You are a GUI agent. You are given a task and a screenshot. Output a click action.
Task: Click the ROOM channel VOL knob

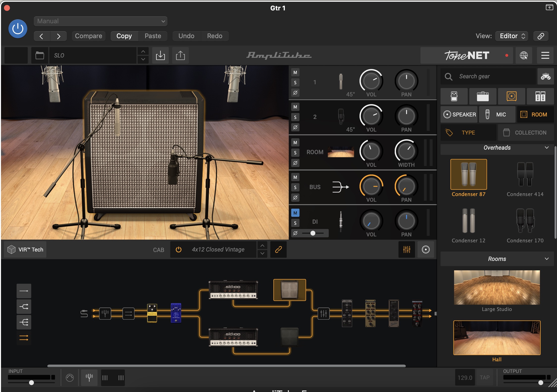coord(371,151)
